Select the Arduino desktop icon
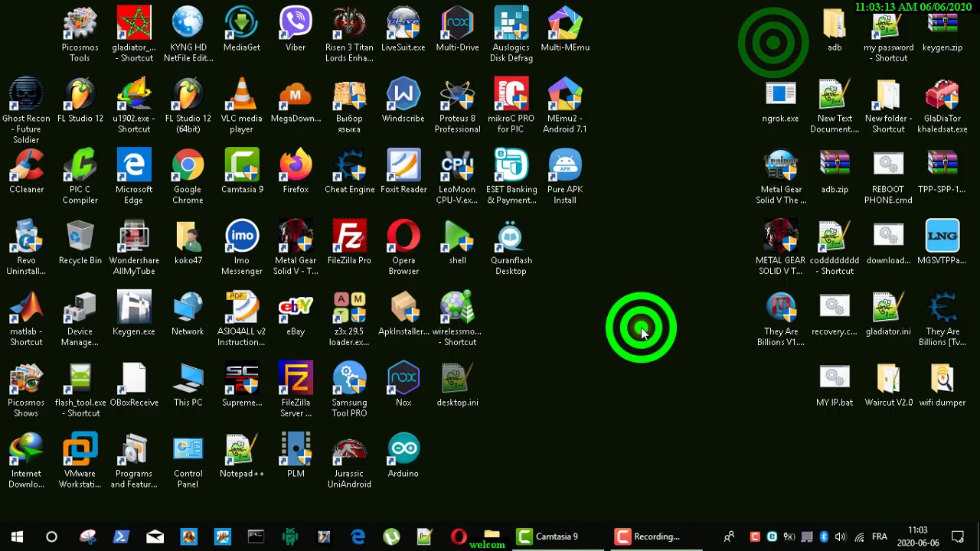The height and width of the screenshot is (551, 980). (403, 456)
